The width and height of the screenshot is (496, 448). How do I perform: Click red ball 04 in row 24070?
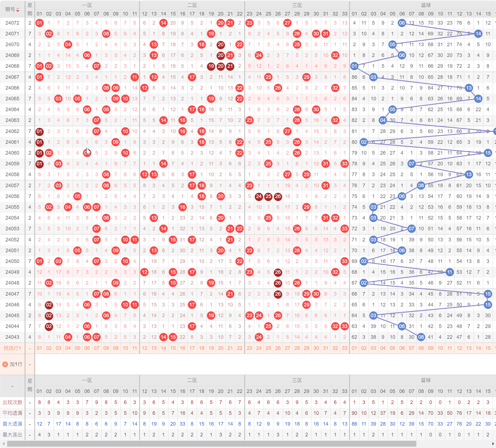point(68,45)
